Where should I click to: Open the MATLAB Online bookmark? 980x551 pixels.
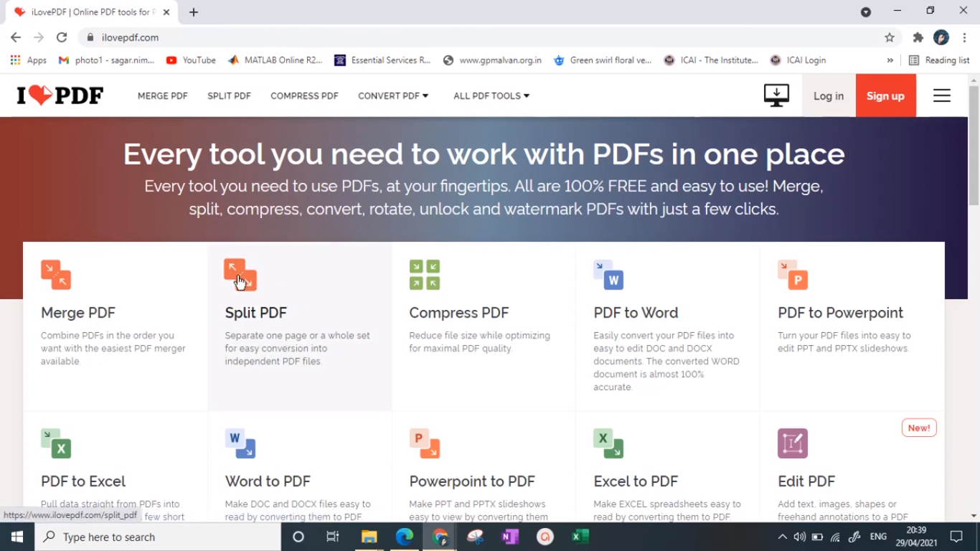[275, 60]
